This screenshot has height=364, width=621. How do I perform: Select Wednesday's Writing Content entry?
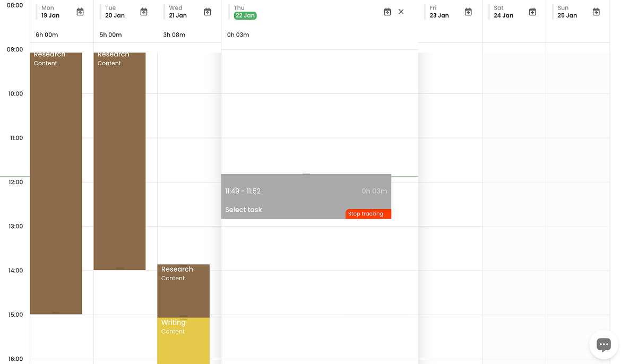click(183, 340)
